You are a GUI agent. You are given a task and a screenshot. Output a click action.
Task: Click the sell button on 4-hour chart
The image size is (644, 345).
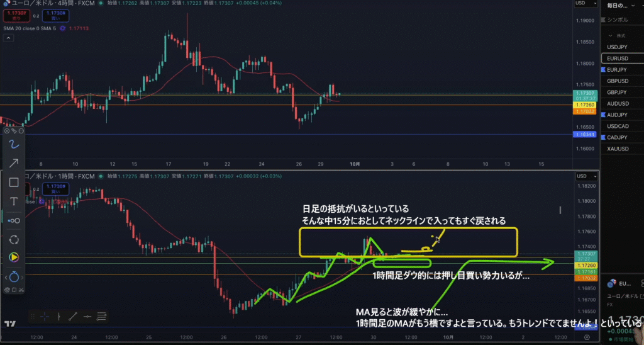pos(16,16)
